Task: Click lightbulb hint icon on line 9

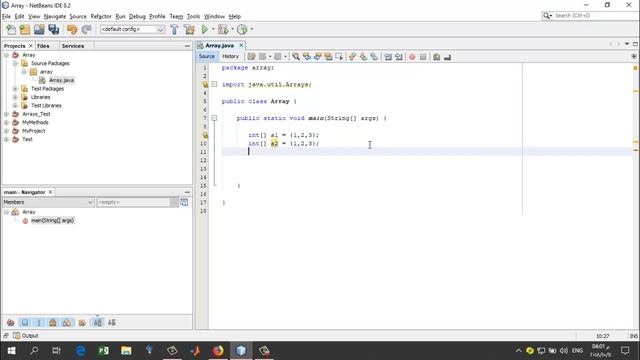Action: 205,135
